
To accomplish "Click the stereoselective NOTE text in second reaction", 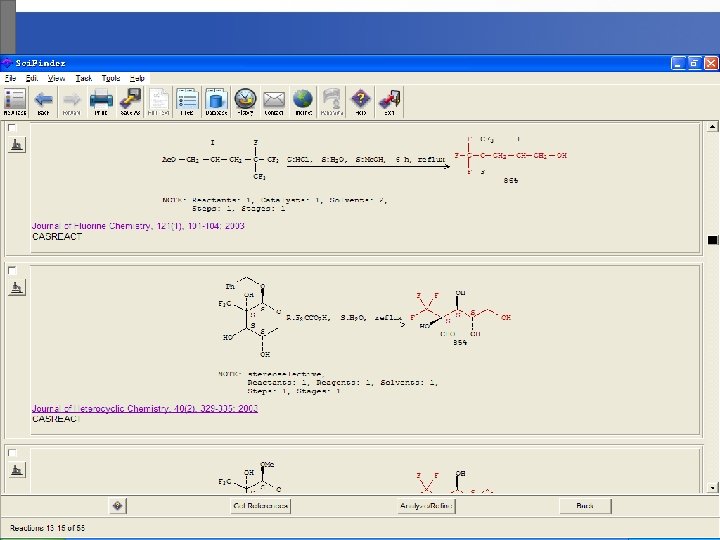I will (328, 383).
